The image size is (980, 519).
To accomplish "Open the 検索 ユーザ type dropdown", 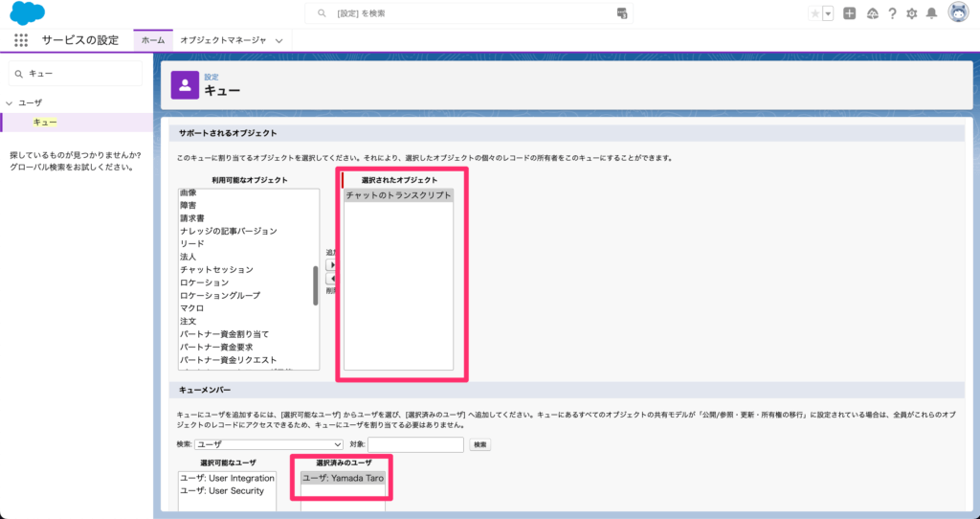I will point(269,444).
